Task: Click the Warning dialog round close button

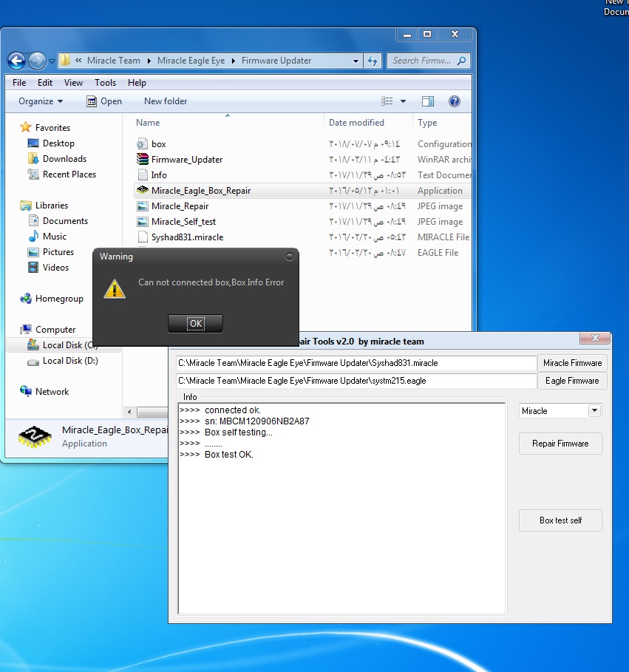Action: (x=290, y=257)
